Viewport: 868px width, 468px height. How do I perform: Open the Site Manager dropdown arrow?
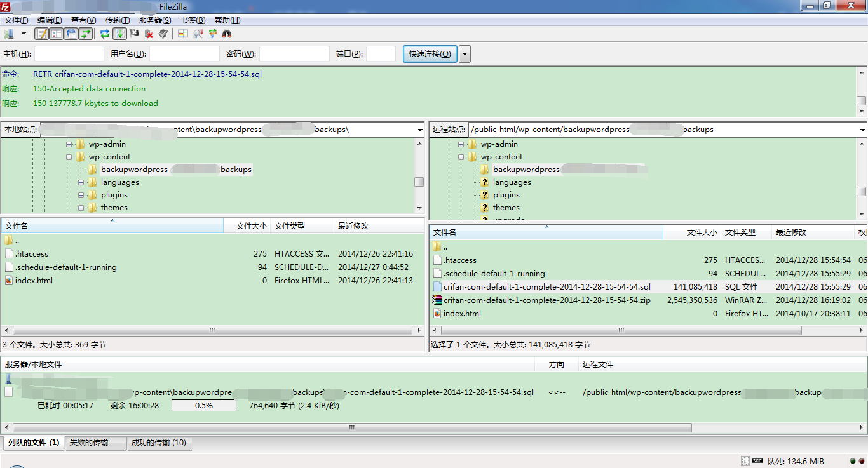(24, 34)
